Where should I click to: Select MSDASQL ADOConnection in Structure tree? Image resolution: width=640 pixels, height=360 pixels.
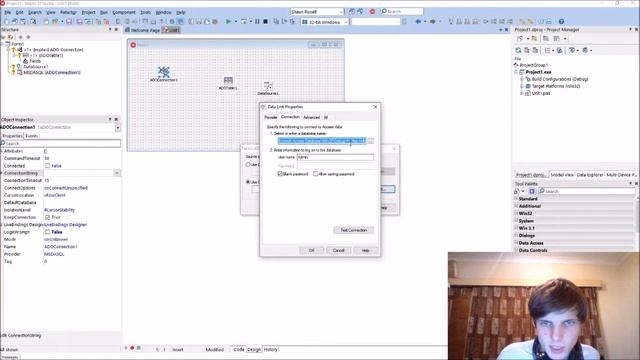(x=52, y=72)
